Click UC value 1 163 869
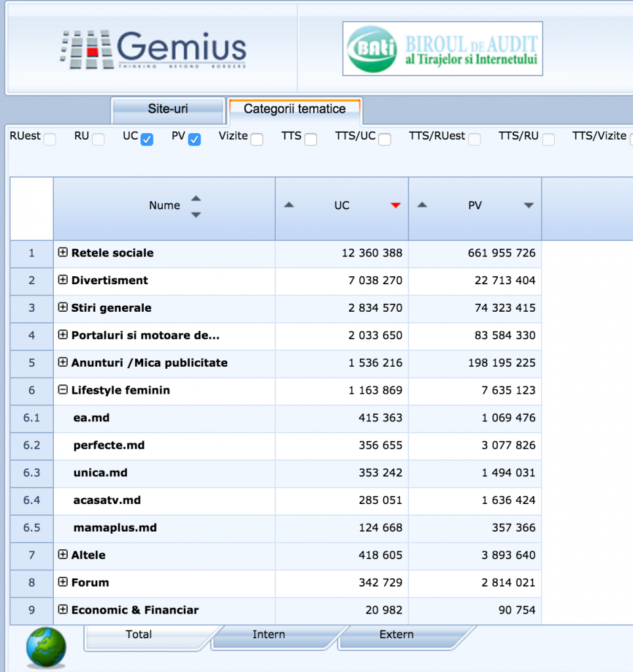Screen dimensions: 633x672 [375, 390]
